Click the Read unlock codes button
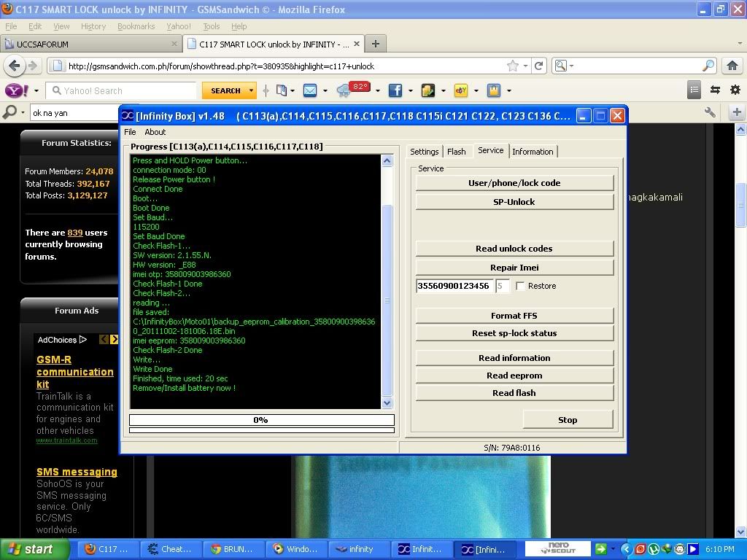The width and height of the screenshot is (747, 560). tap(514, 249)
